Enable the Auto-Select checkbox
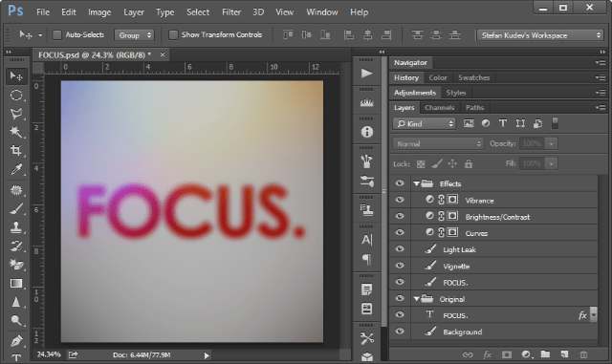612x364 pixels. (57, 34)
